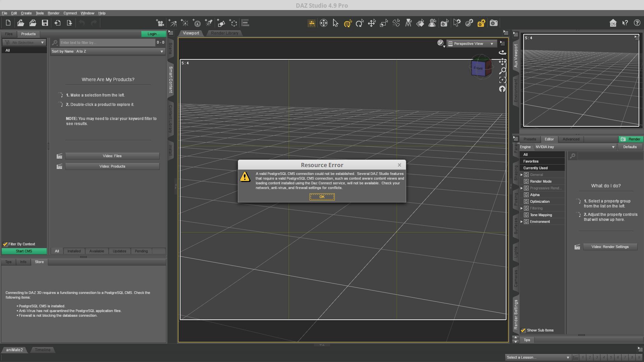Click the Save scene floppy icon
This screenshot has height=362, width=644.
pos(45,23)
